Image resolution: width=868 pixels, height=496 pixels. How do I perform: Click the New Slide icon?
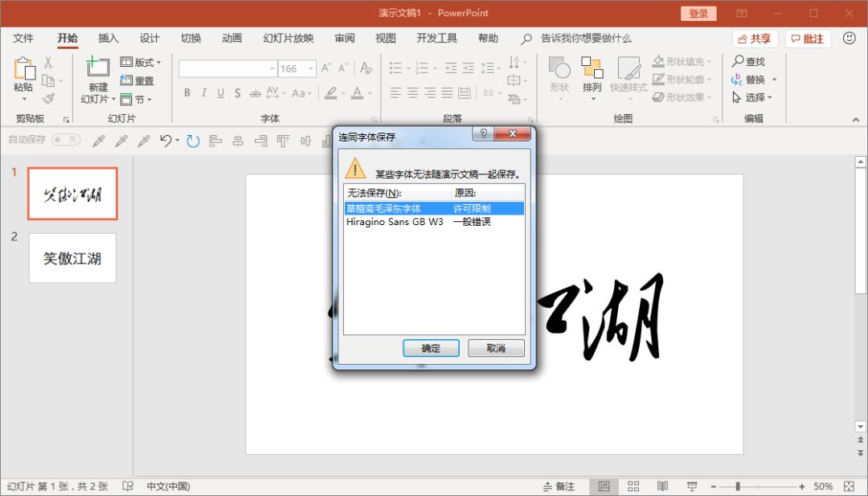coord(97,67)
